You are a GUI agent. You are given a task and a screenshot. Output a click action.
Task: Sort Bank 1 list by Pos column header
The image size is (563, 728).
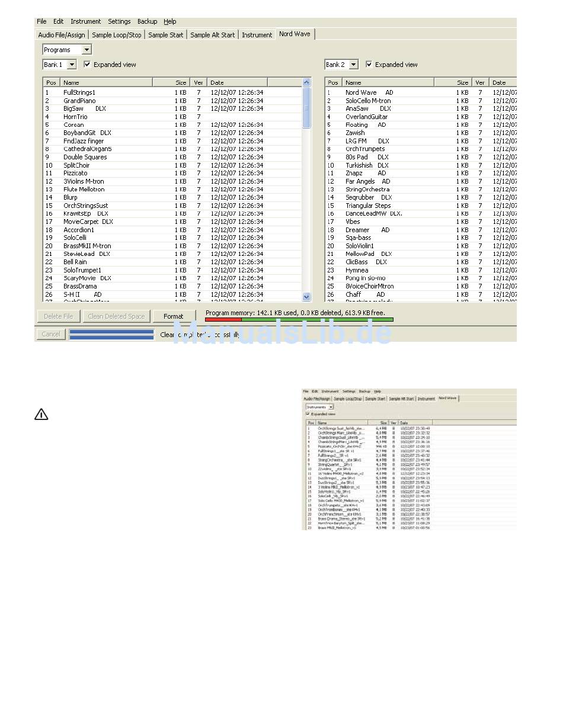click(x=52, y=82)
